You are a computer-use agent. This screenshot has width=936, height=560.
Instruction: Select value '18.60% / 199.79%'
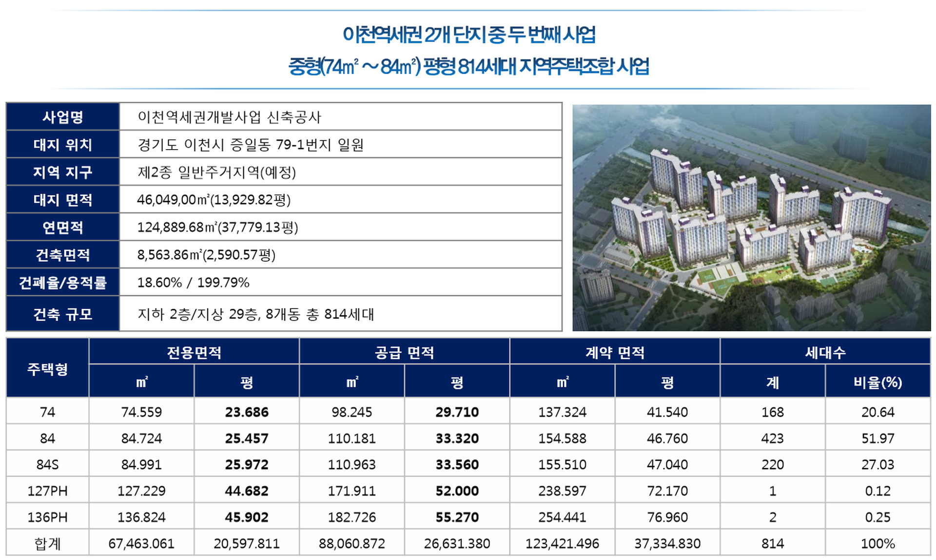[x=194, y=283]
